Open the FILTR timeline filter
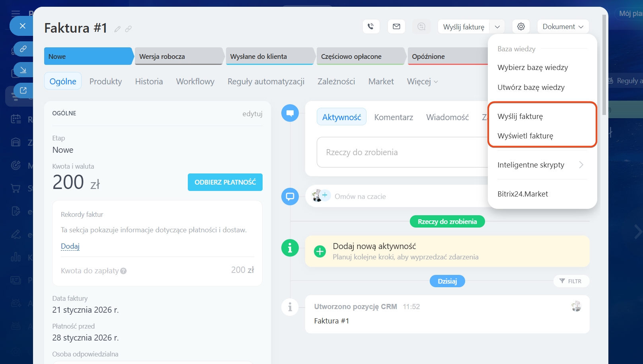Image resolution: width=643 pixels, height=364 pixels. (571, 281)
